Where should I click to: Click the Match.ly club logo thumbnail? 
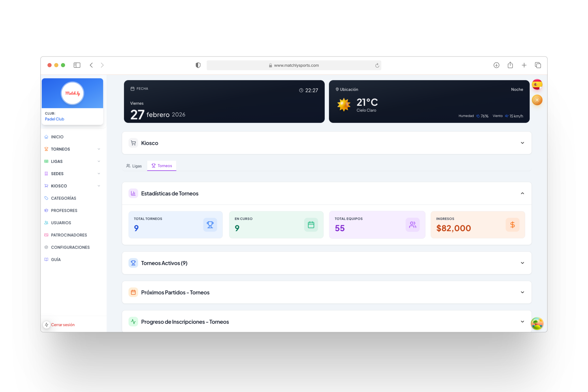[72, 93]
